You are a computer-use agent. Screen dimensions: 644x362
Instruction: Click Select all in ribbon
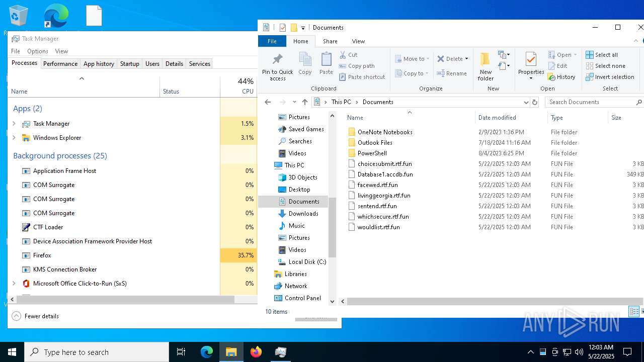click(602, 55)
